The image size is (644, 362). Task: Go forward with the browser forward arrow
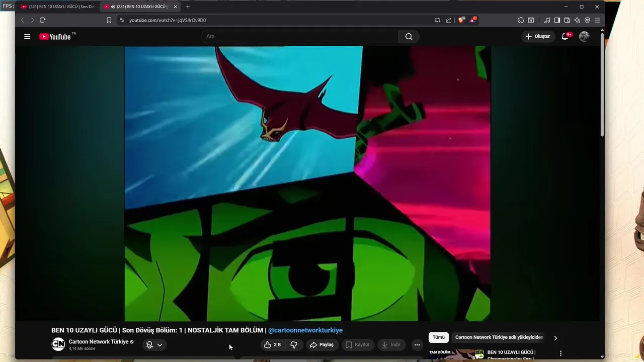[x=32, y=20]
